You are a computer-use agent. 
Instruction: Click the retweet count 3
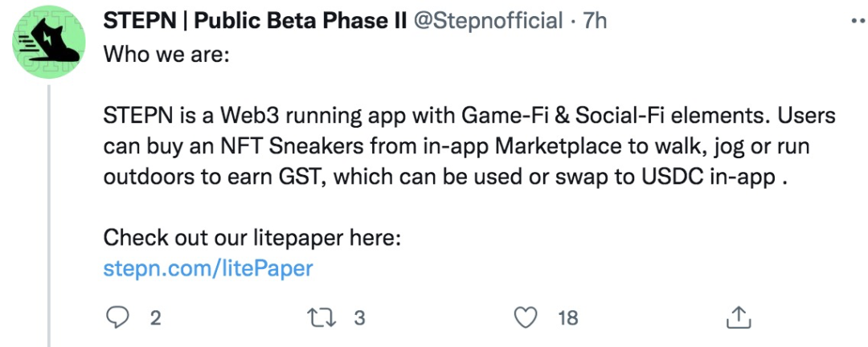(359, 318)
